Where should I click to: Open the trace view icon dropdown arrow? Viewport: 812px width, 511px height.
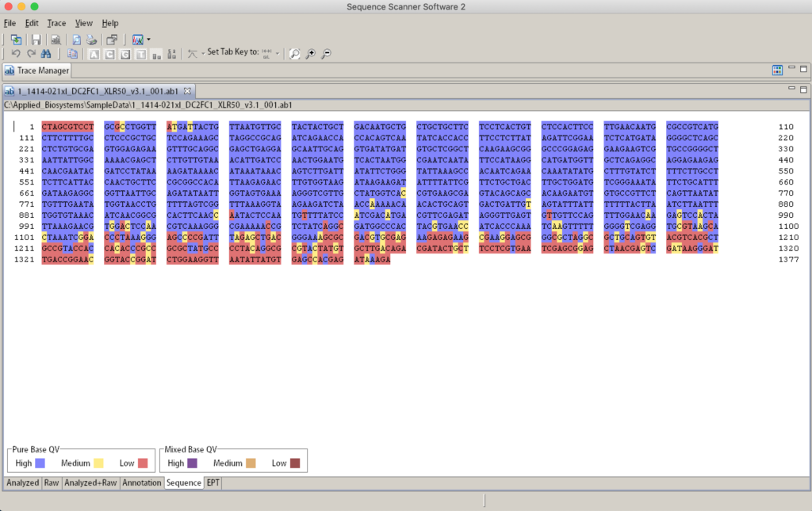(x=148, y=40)
